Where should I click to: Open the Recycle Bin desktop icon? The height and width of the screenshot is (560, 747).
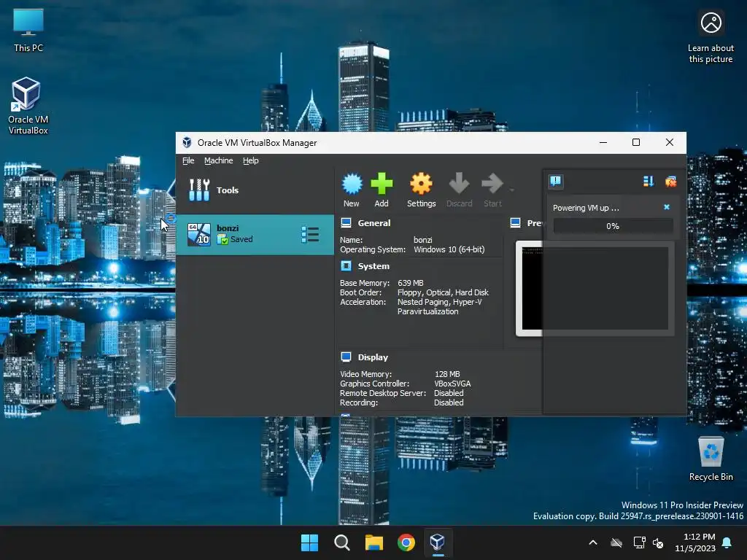click(x=711, y=459)
